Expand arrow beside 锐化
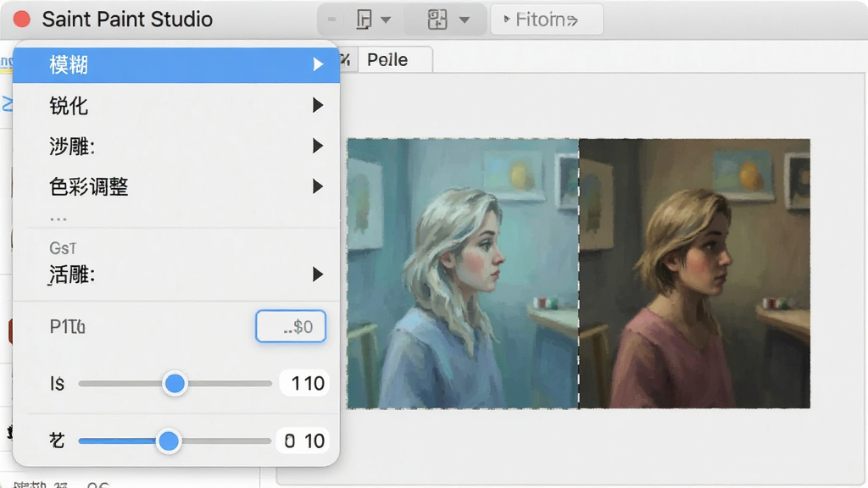The height and width of the screenshot is (488, 868). [x=318, y=105]
